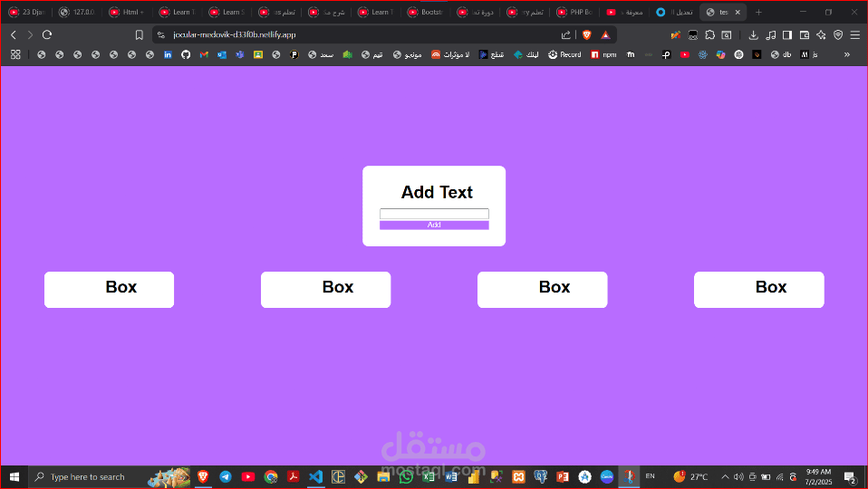Open the YouTube bookmark in bookmarks bar
Viewport: 868px width, 489px height.
point(685,54)
